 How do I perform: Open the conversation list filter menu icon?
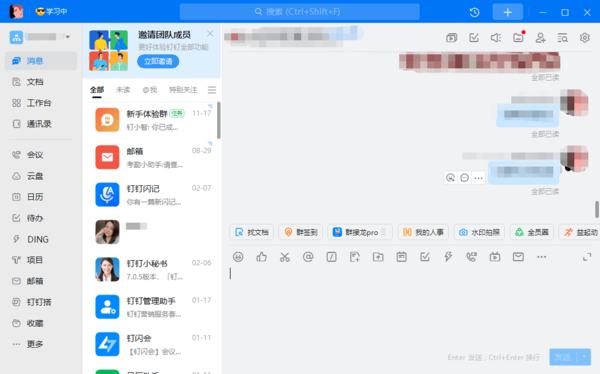212,90
